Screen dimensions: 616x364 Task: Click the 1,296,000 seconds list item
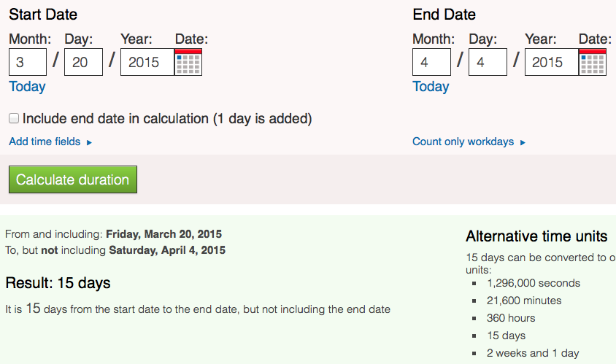click(533, 283)
